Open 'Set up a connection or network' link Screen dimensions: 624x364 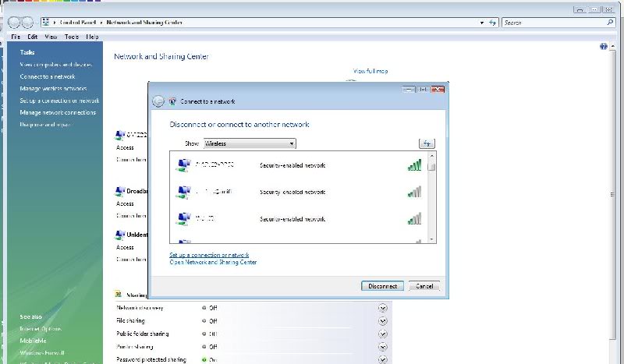click(x=209, y=255)
